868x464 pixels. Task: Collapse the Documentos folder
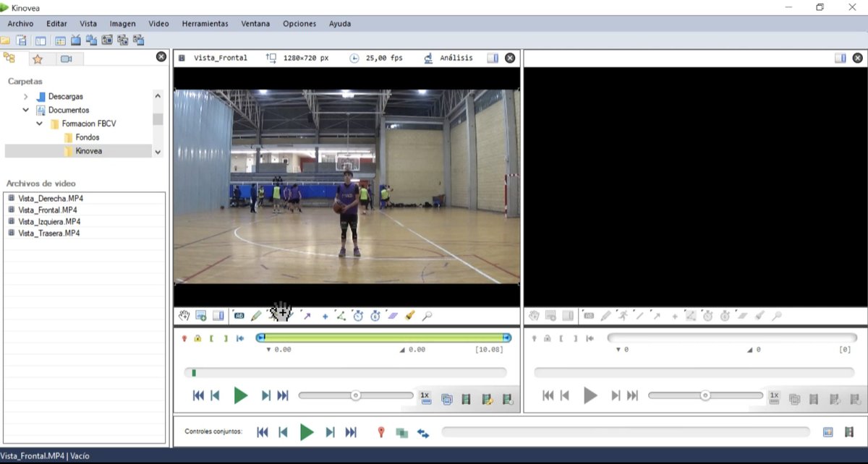[26, 110]
